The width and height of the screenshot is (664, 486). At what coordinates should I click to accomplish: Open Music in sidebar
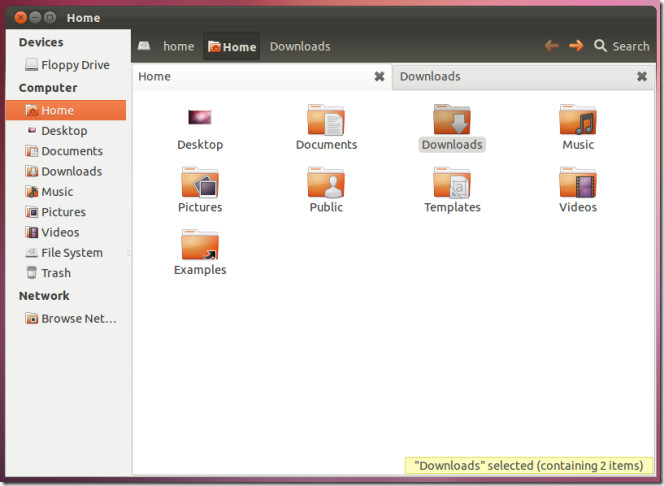pyautogui.click(x=66, y=191)
